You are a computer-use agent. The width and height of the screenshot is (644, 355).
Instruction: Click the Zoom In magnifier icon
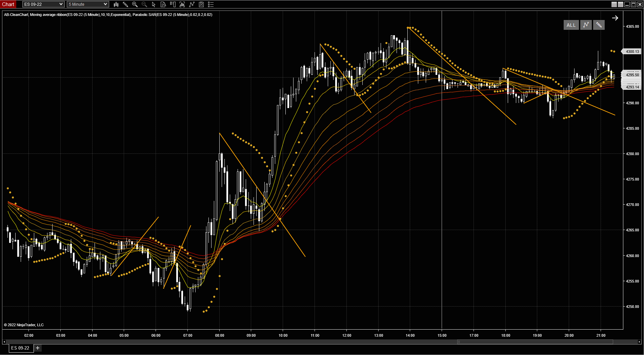pyautogui.click(x=135, y=4)
